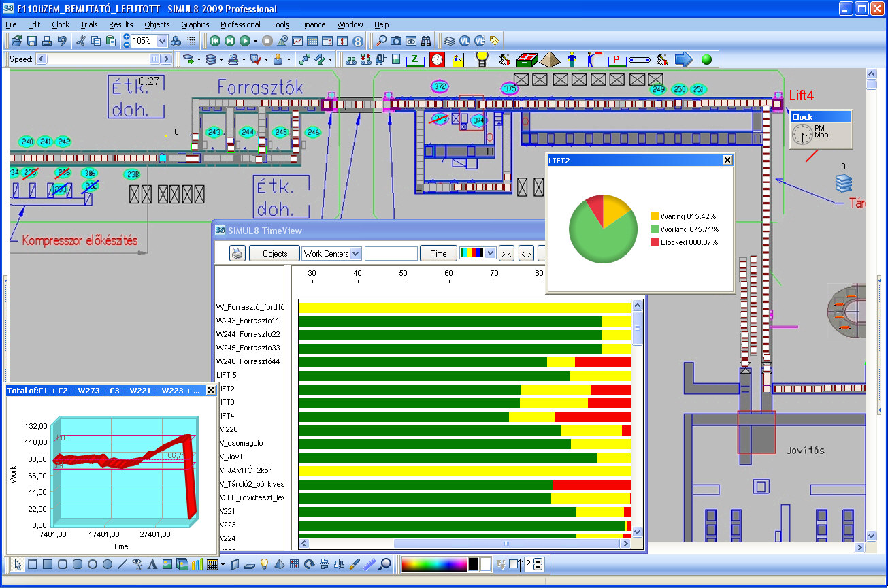This screenshot has width=888, height=588.
Task: Click the white color swatch
Action: pos(485,564)
